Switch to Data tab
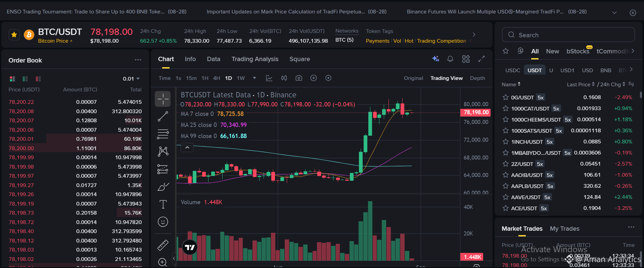The image size is (644, 268). click(x=214, y=59)
